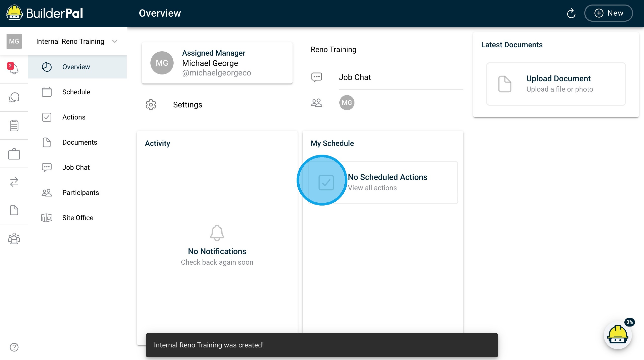Click the New button
Viewport: 644px width, 360px height.
[x=608, y=13]
